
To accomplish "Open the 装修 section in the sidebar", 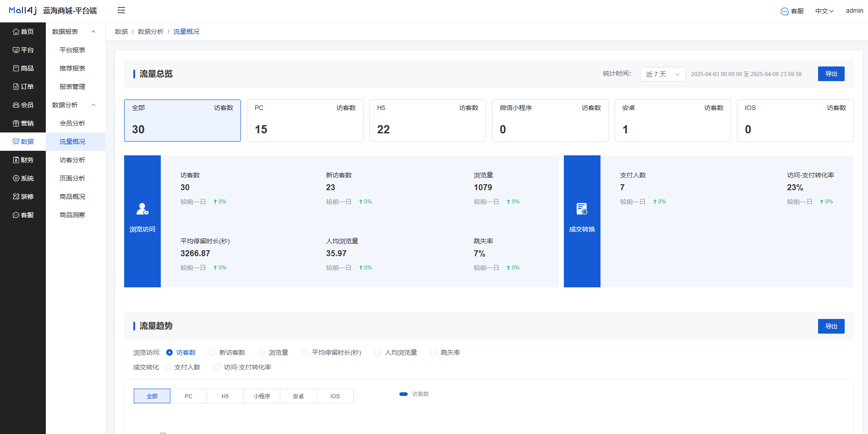I will click(23, 197).
